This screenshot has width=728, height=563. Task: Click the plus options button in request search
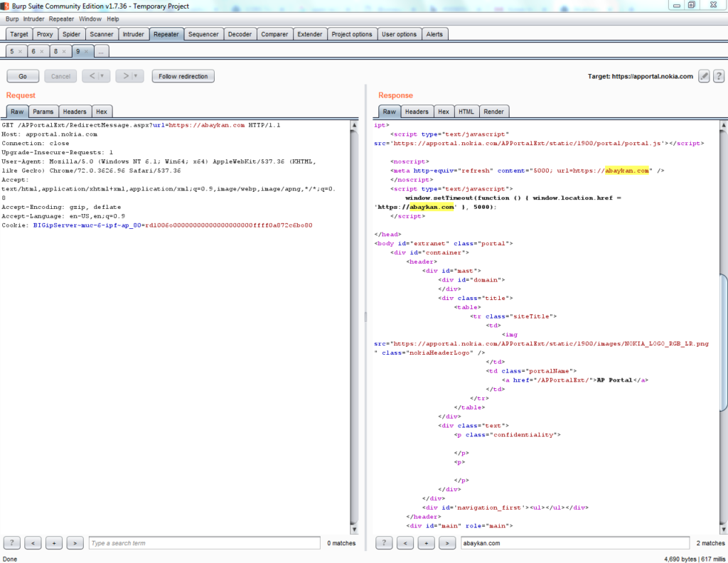[x=54, y=543]
